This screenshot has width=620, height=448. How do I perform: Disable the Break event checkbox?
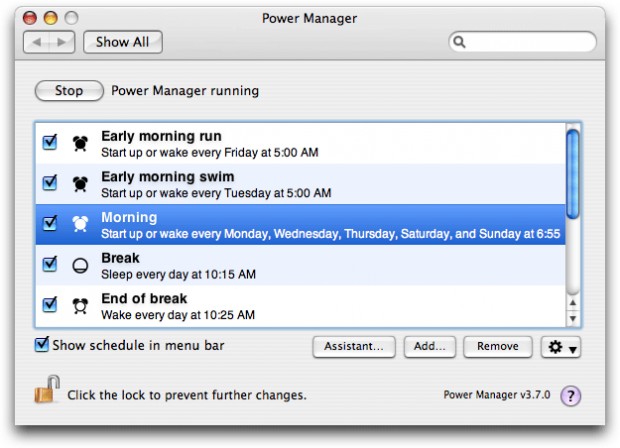point(50,264)
